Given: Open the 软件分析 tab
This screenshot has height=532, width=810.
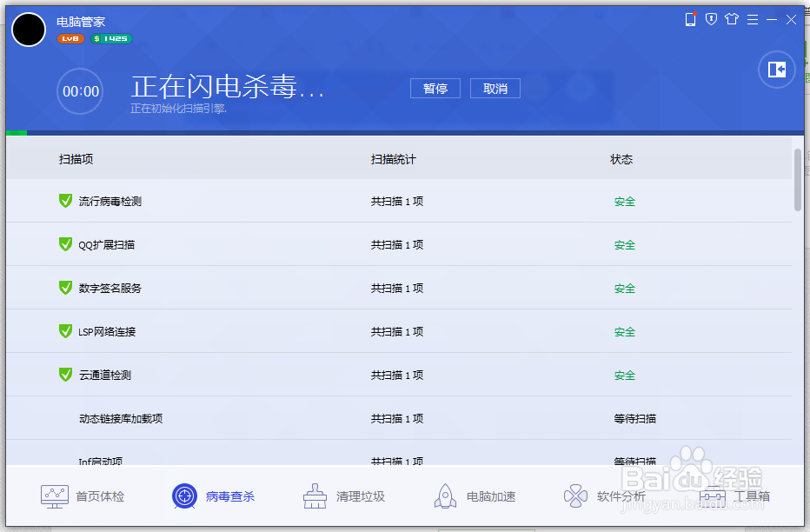Looking at the screenshot, I should 604,496.
